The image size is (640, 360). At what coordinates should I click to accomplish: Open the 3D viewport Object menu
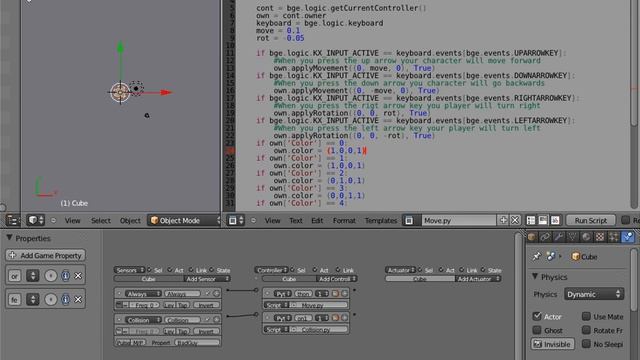[130, 220]
